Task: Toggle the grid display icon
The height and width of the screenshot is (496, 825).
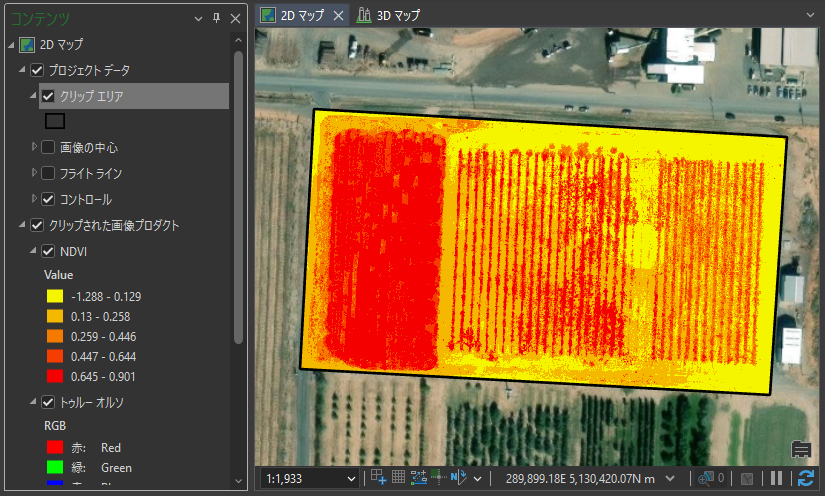Action: click(398, 478)
